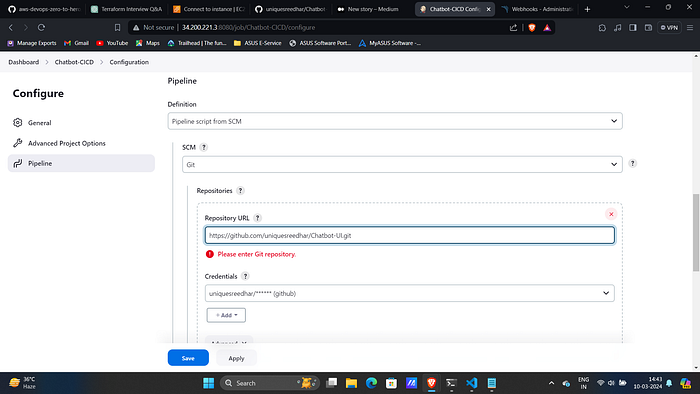700x394 pixels.
Task: Toggle the browser sidebar panel
Action: 633,27
